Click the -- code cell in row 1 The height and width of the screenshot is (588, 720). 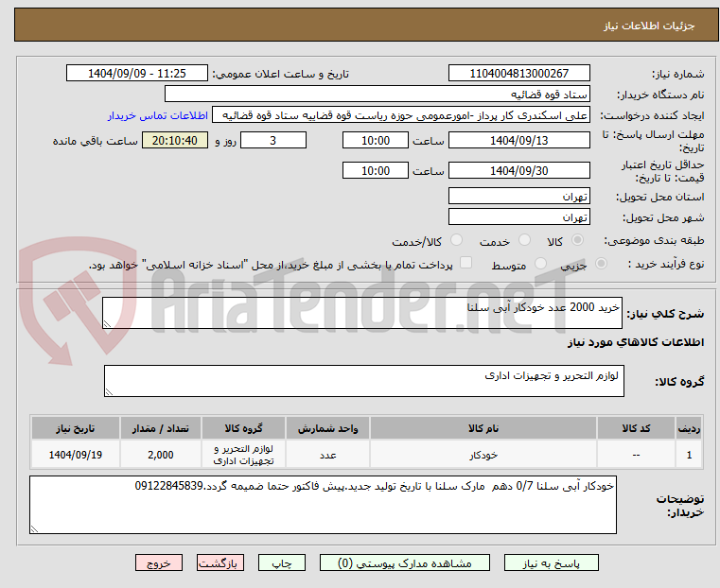pos(636,455)
